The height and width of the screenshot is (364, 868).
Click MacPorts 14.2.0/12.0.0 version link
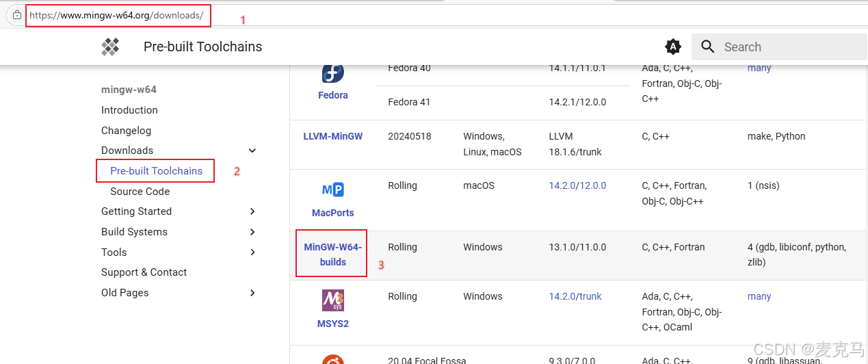577,185
